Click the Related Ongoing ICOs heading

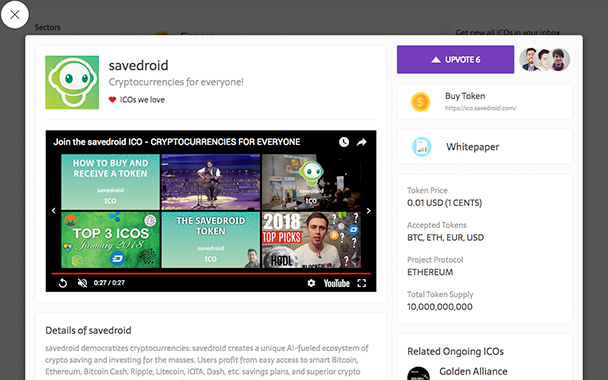point(455,351)
